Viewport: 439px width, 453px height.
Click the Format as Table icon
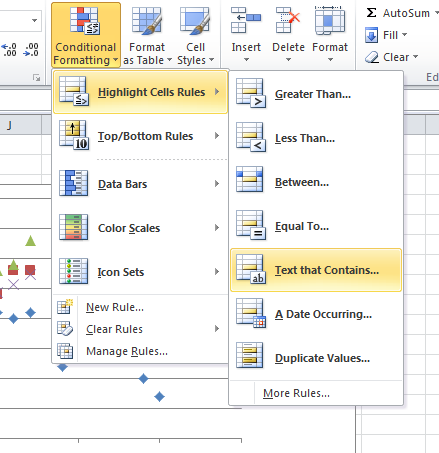point(147,21)
